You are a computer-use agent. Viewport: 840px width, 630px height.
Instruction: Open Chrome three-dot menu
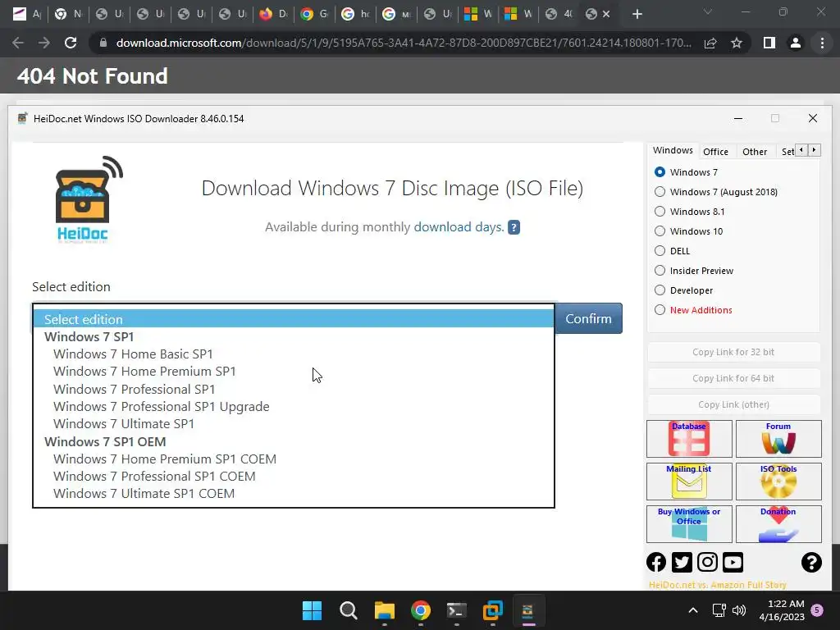pos(822,43)
